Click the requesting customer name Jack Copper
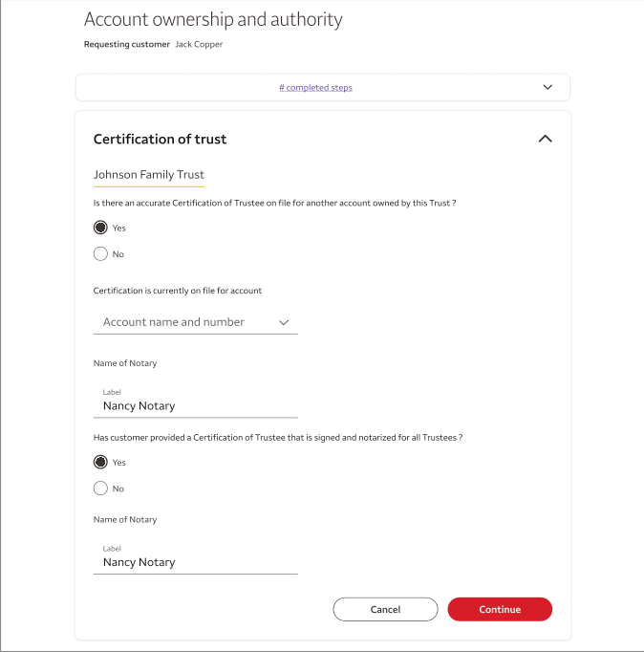This screenshot has height=652, width=644. [x=199, y=44]
